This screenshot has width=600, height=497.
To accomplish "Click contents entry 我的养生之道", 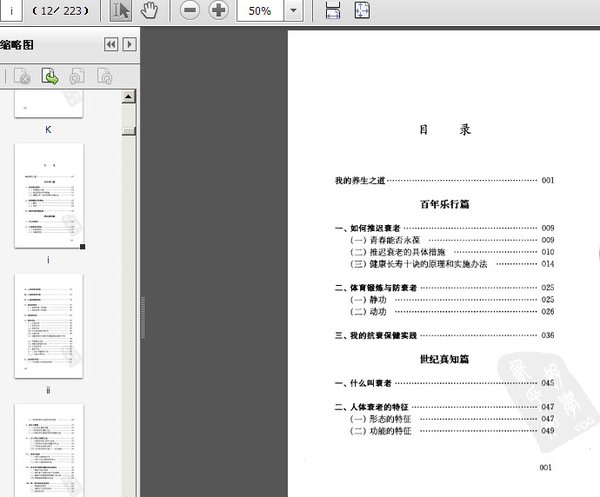I will [x=360, y=180].
